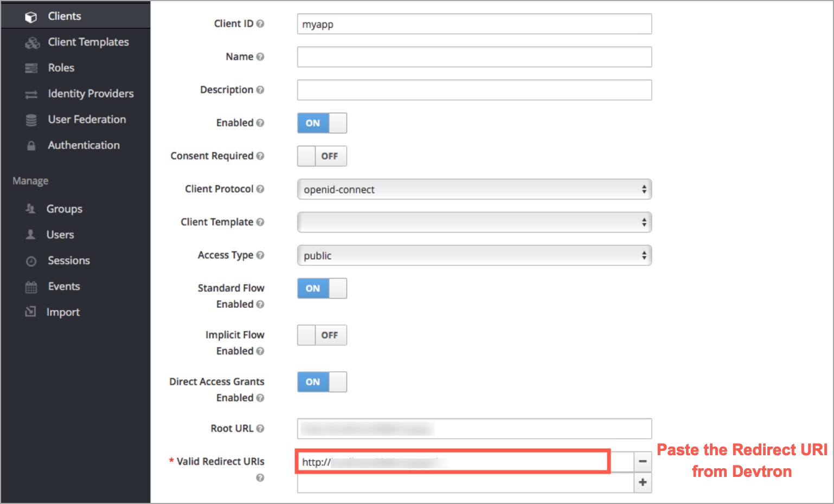Click the Import icon in sidebar
Image resolution: width=834 pixels, height=504 pixels.
pyautogui.click(x=31, y=312)
